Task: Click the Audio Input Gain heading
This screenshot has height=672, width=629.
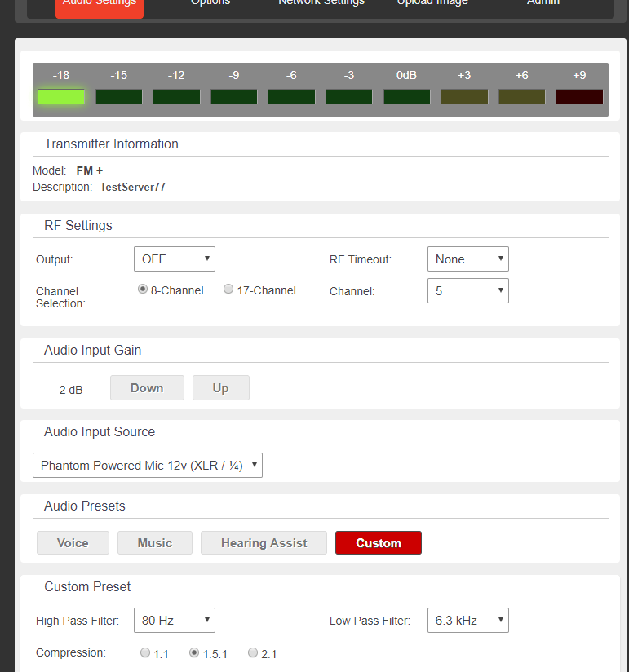Action: [x=93, y=350]
